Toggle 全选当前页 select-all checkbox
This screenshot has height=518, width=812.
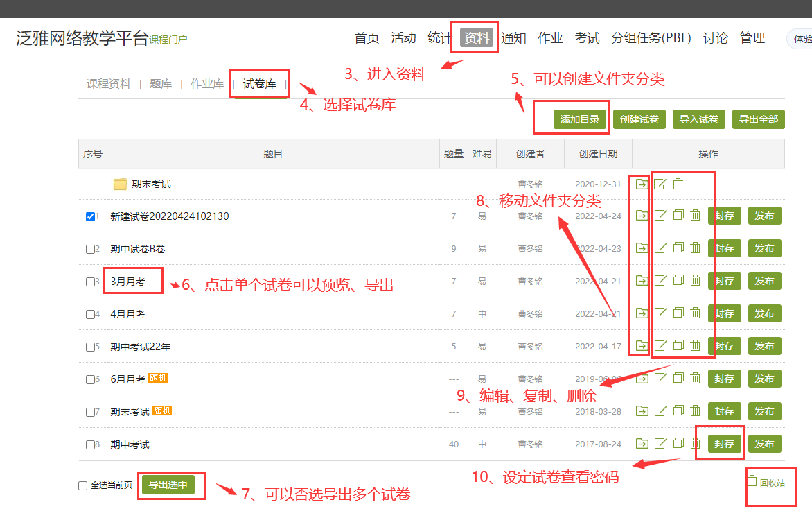[x=83, y=485]
